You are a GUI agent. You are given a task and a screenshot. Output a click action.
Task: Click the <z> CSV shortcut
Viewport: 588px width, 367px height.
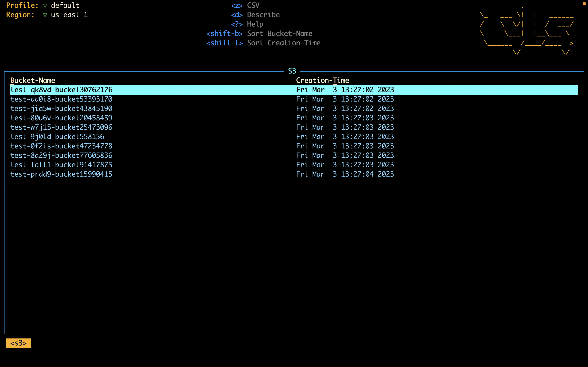click(245, 5)
